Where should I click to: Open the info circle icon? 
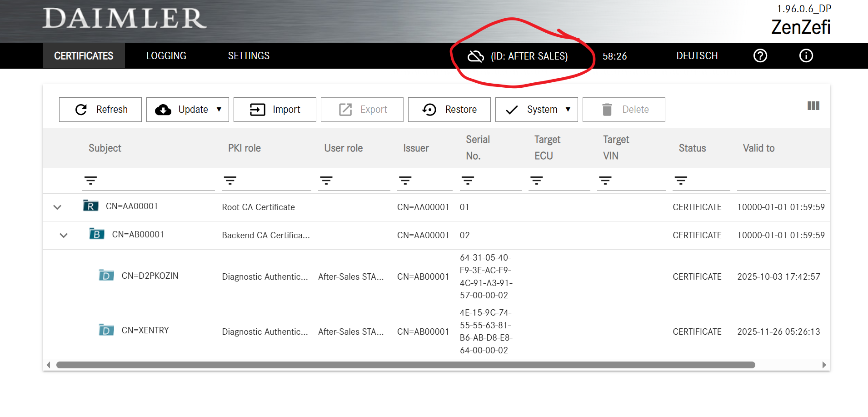(806, 55)
